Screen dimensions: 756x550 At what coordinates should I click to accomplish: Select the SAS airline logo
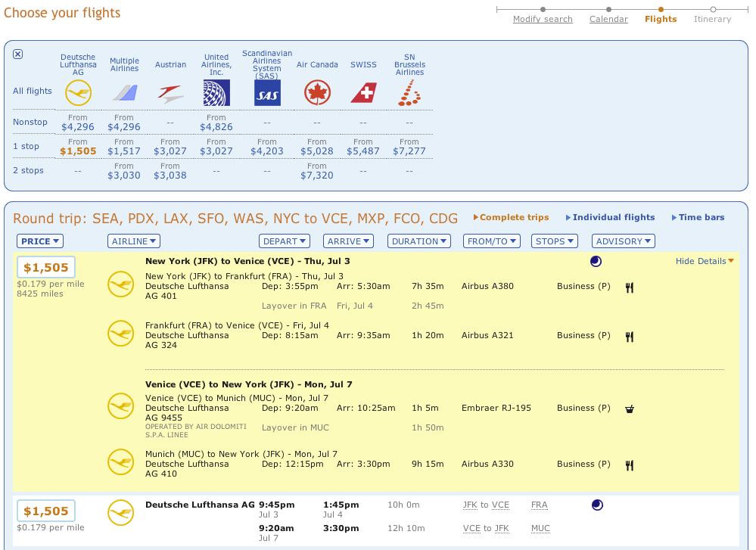coord(267,92)
